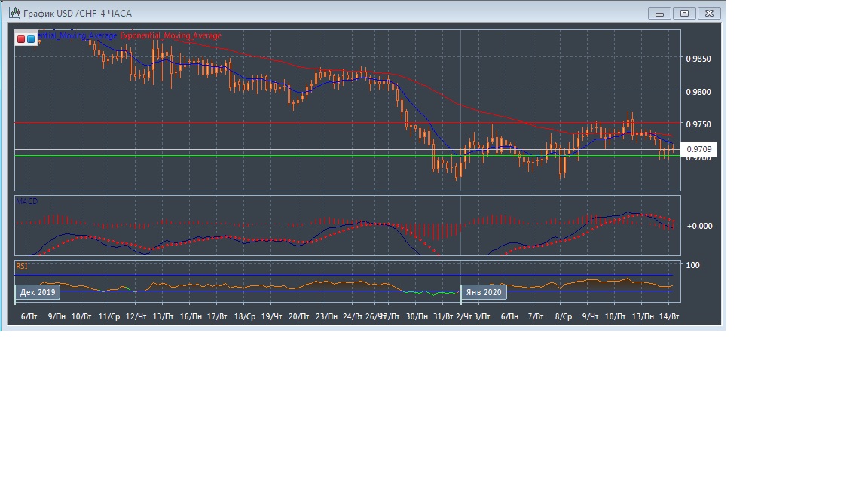
Task: Click the 23/Пн date on time axis
Action: pyautogui.click(x=326, y=317)
